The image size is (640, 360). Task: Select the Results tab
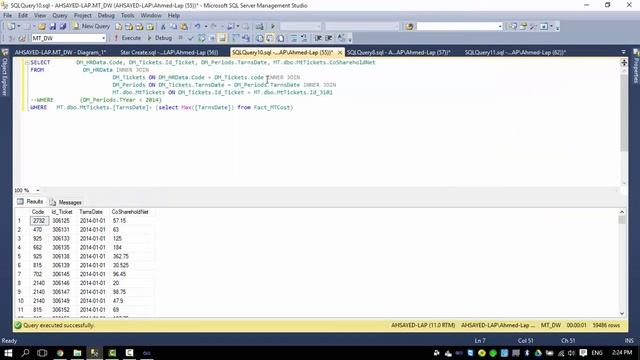[x=30, y=202]
